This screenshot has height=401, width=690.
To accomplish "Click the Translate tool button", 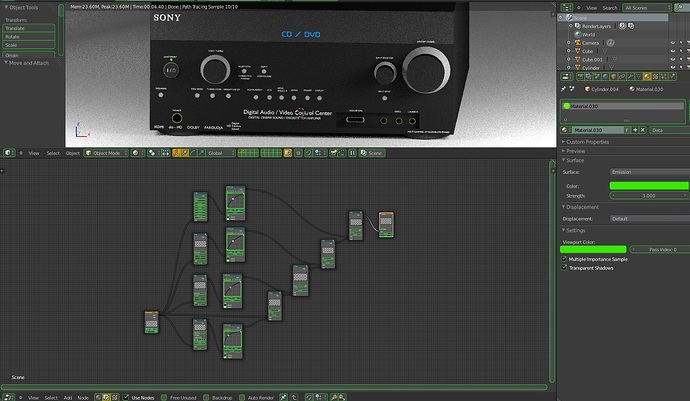I will [x=29, y=28].
